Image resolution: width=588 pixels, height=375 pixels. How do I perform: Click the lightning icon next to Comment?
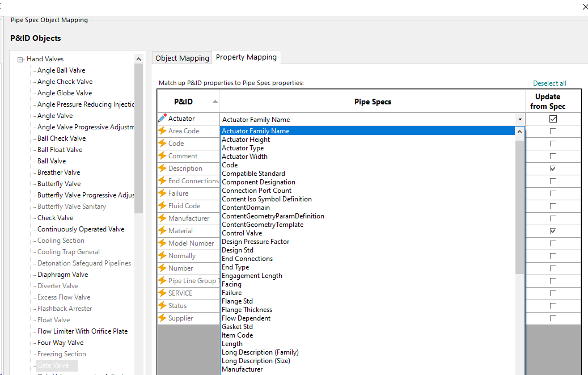click(x=162, y=155)
